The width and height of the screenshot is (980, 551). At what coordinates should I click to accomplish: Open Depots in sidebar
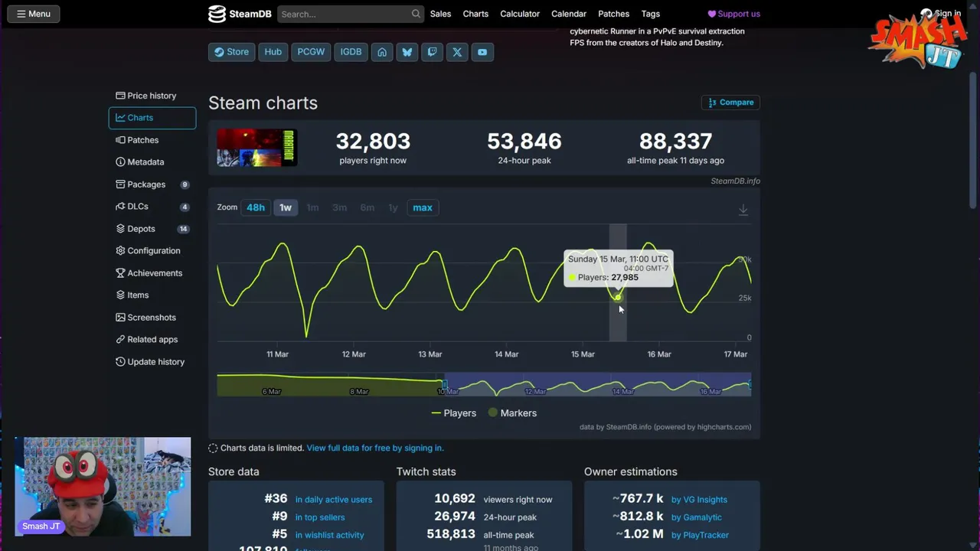click(x=152, y=229)
